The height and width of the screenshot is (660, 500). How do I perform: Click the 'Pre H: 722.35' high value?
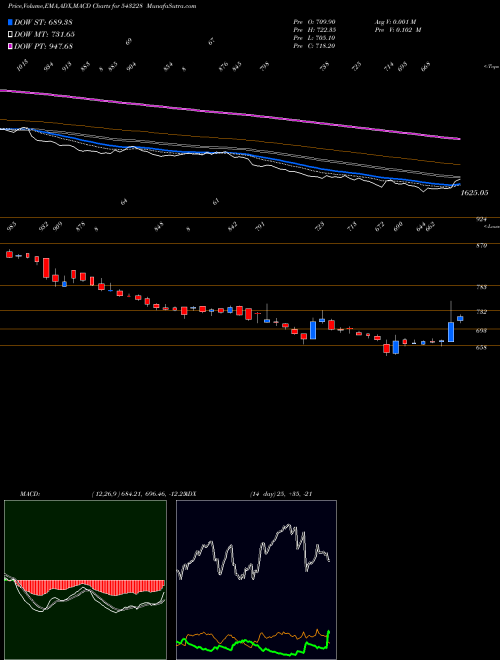point(314,30)
